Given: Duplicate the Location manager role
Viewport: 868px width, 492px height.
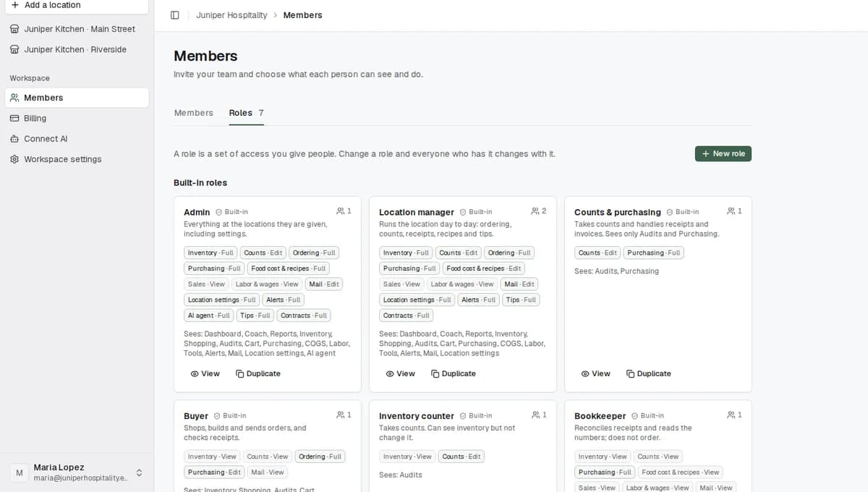Looking at the screenshot, I should point(454,373).
